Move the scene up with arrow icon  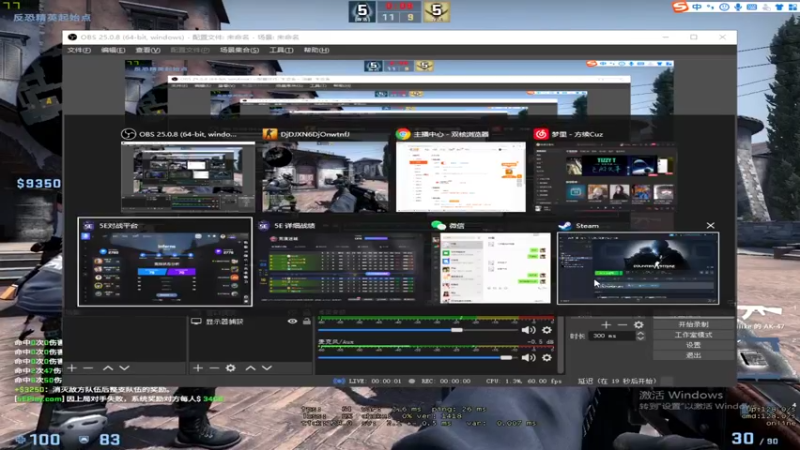click(x=108, y=368)
